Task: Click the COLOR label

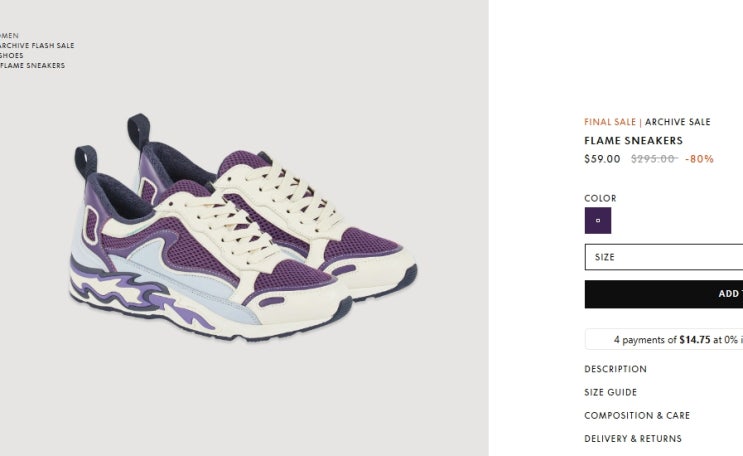Action: (x=600, y=199)
